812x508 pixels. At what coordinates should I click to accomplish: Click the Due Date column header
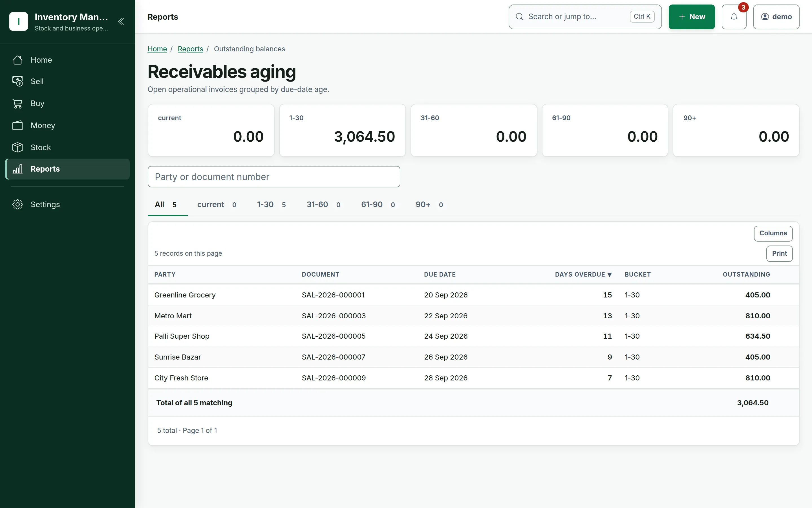pos(440,275)
